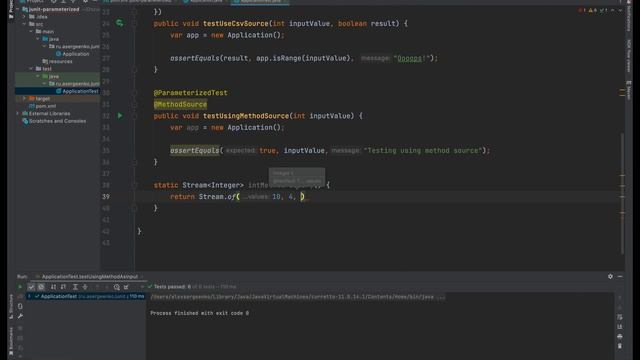Sort test results by duration

63,287
